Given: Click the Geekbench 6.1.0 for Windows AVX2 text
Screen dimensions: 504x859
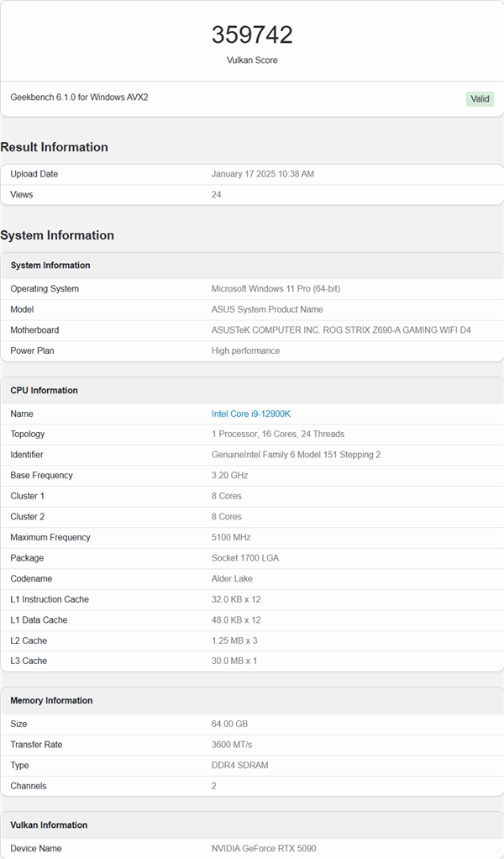Looking at the screenshot, I should pos(79,97).
